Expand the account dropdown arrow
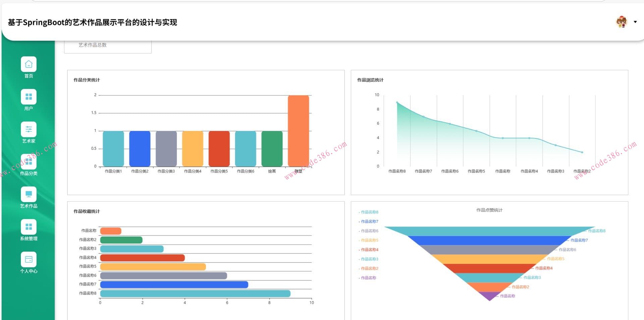This screenshot has height=320, width=644. point(635,22)
